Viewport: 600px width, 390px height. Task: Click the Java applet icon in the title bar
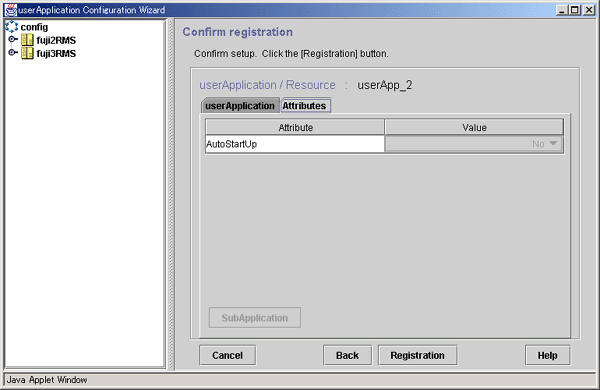point(11,10)
